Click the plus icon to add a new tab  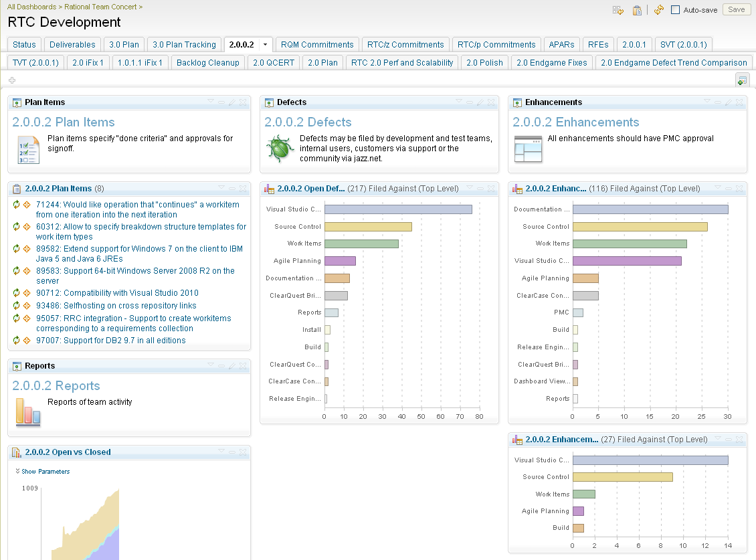coord(12,80)
